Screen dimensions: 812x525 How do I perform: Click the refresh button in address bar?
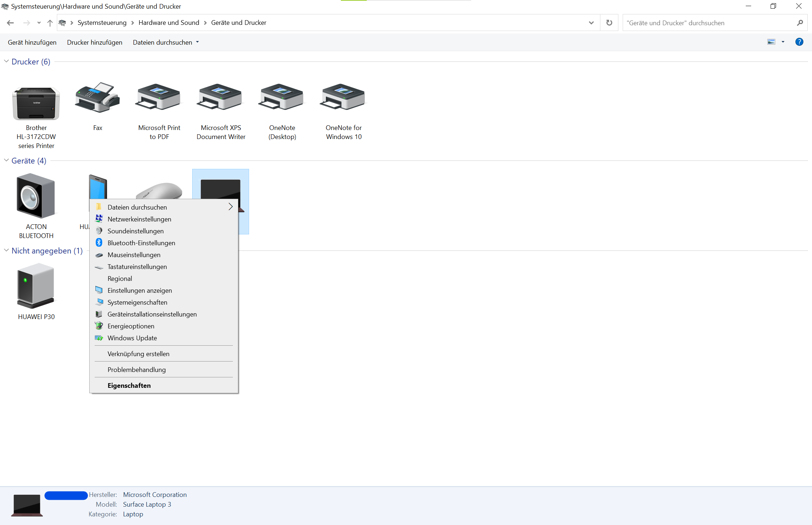(x=609, y=23)
